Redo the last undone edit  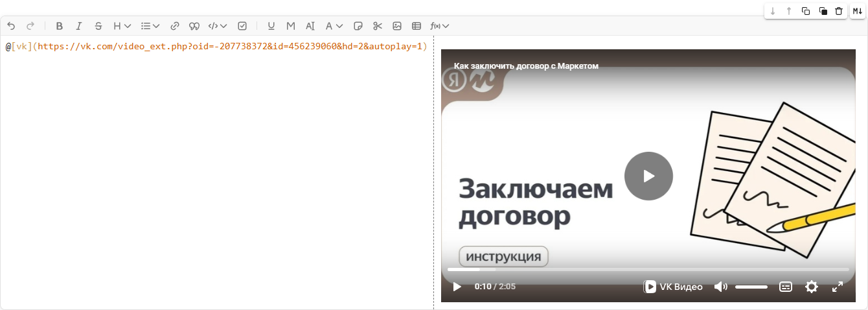tap(30, 26)
